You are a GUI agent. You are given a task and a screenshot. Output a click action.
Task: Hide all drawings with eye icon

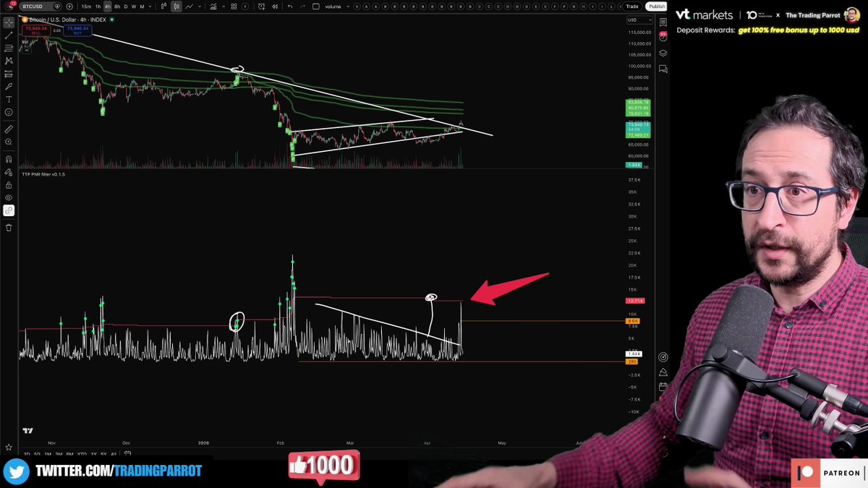pyautogui.click(x=9, y=197)
